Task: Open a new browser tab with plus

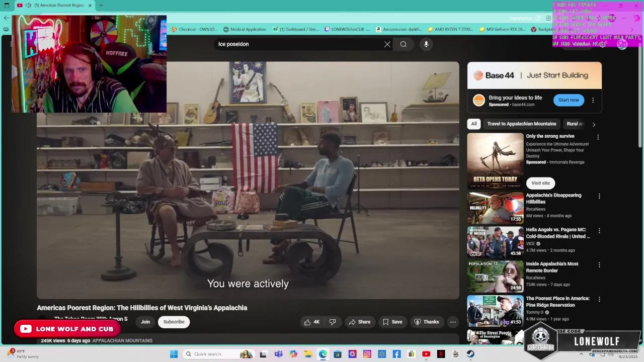Action: tap(101, 6)
